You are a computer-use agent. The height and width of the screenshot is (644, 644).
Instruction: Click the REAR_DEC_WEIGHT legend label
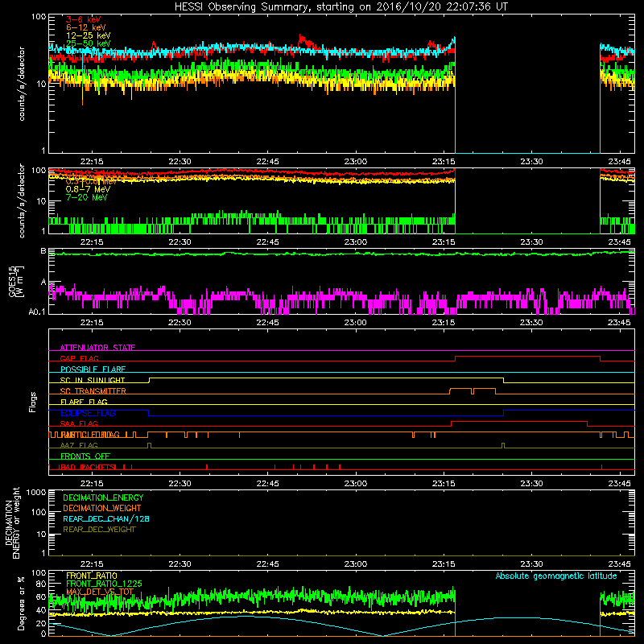point(99,530)
